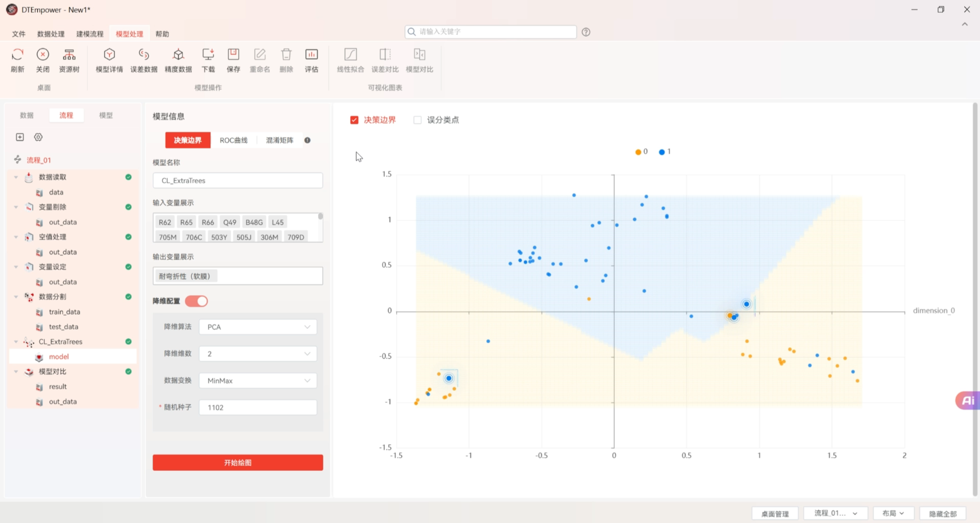Collapse the 数据分割 tree node
Screen dimensions: 980x523
tap(16, 297)
